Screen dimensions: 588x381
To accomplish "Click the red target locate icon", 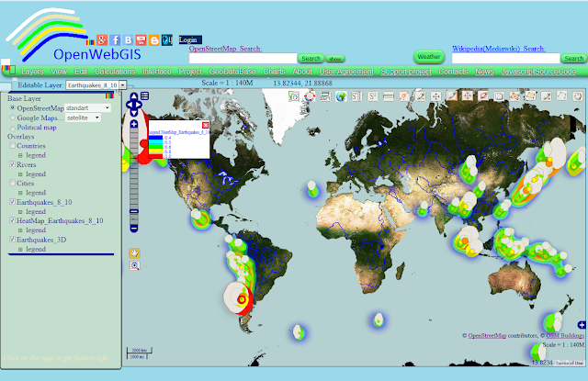I will click(x=310, y=96).
